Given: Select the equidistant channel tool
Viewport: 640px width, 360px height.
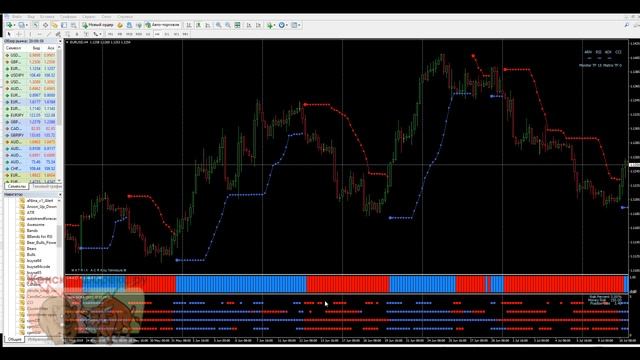Looking at the screenshot, I should [58, 34].
